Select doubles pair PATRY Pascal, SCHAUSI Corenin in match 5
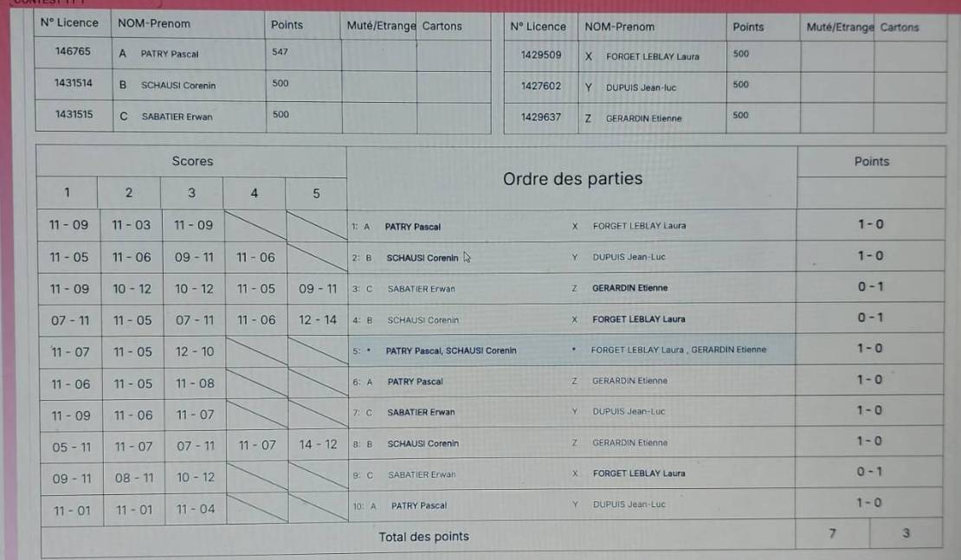 [x=450, y=351]
